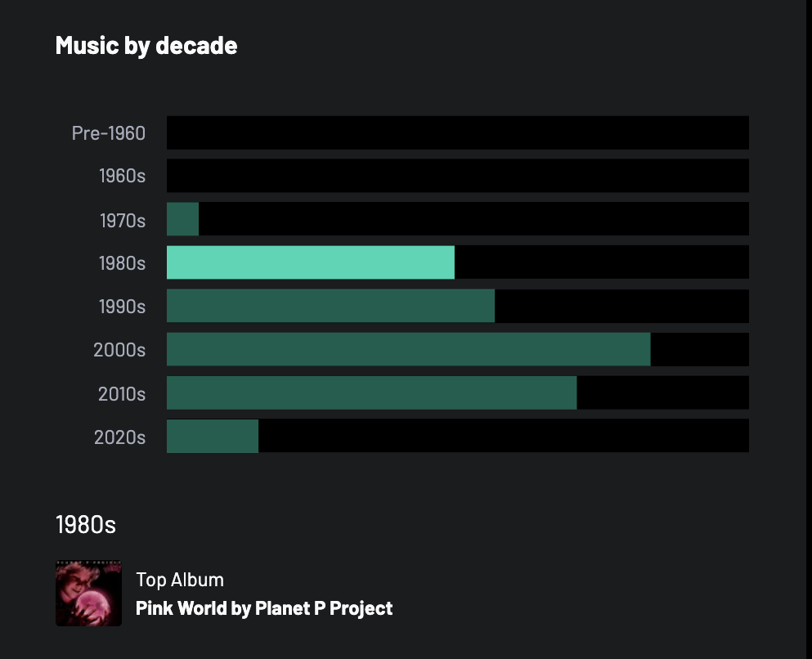
Task: Click the Pink World album cover thumbnail
Action: coord(88,594)
